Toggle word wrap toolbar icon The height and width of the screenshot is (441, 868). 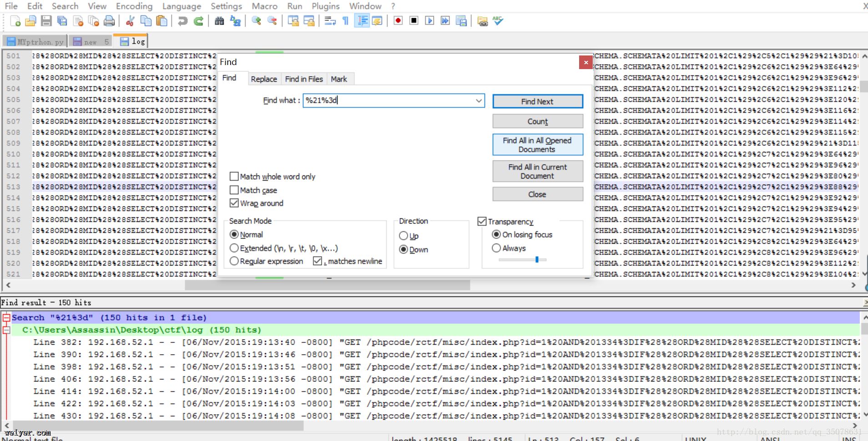click(x=330, y=21)
